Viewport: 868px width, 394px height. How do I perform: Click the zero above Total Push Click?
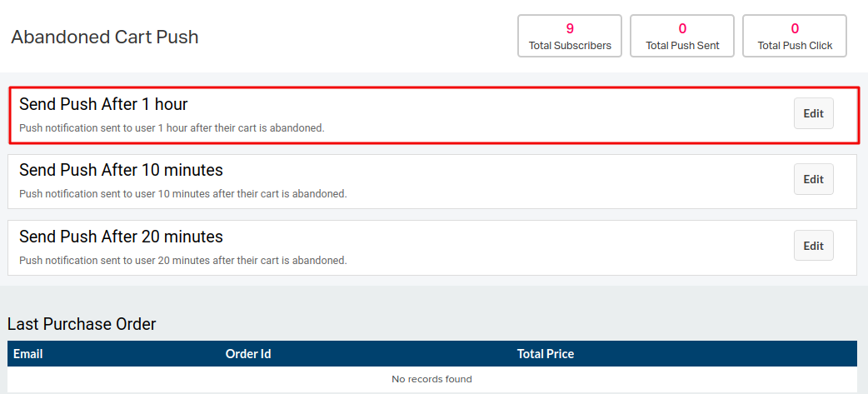[795, 29]
